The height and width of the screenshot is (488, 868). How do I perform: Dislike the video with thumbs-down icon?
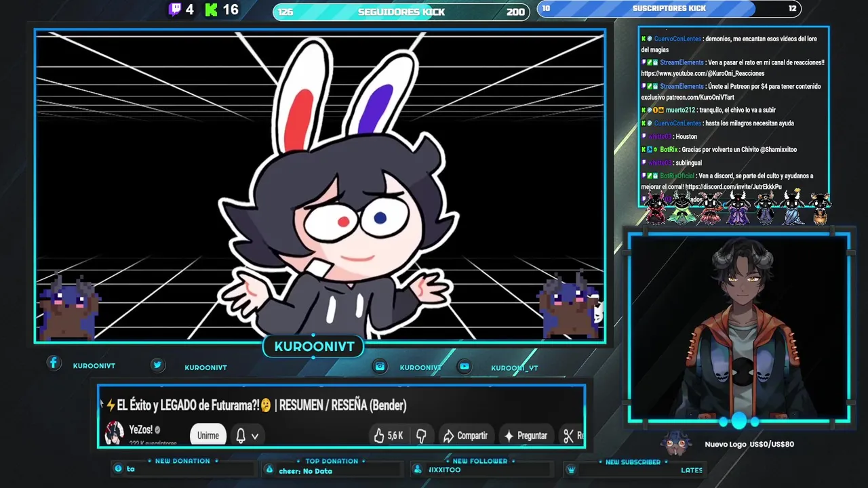(421, 436)
